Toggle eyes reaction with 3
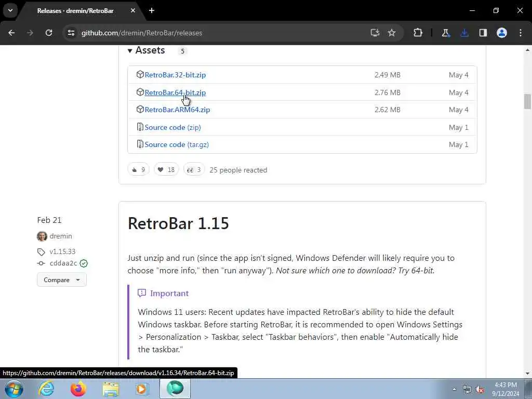The image size is (532, 399). tap(194, 170)
